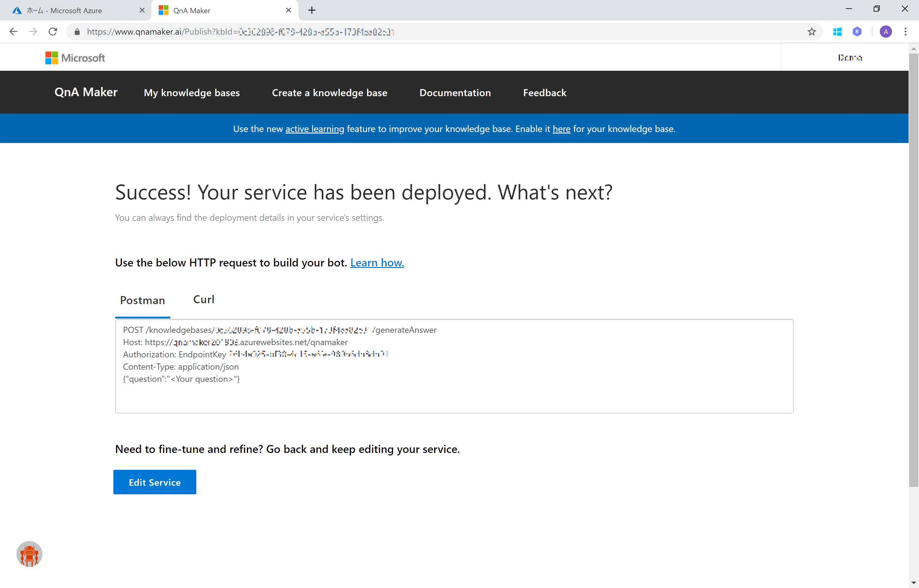Select the Curl tab
The height and width of the screenshot is (588, 919).
coord(204,299)
